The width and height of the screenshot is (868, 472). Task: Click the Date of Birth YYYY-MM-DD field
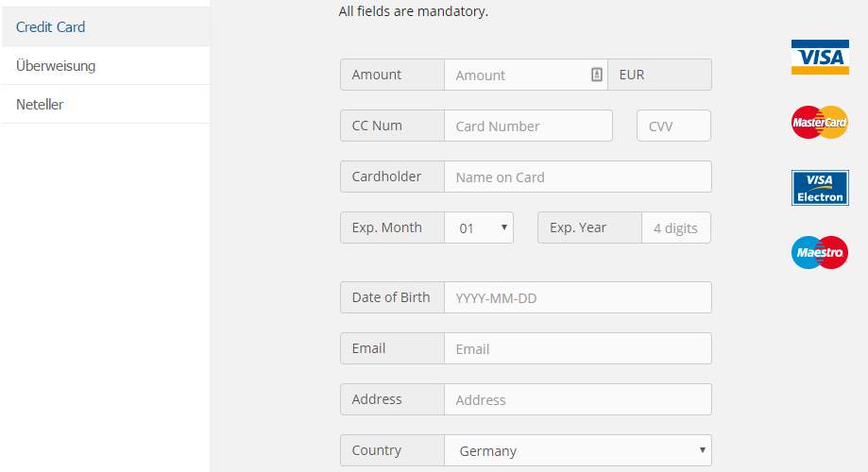[578, 297]
